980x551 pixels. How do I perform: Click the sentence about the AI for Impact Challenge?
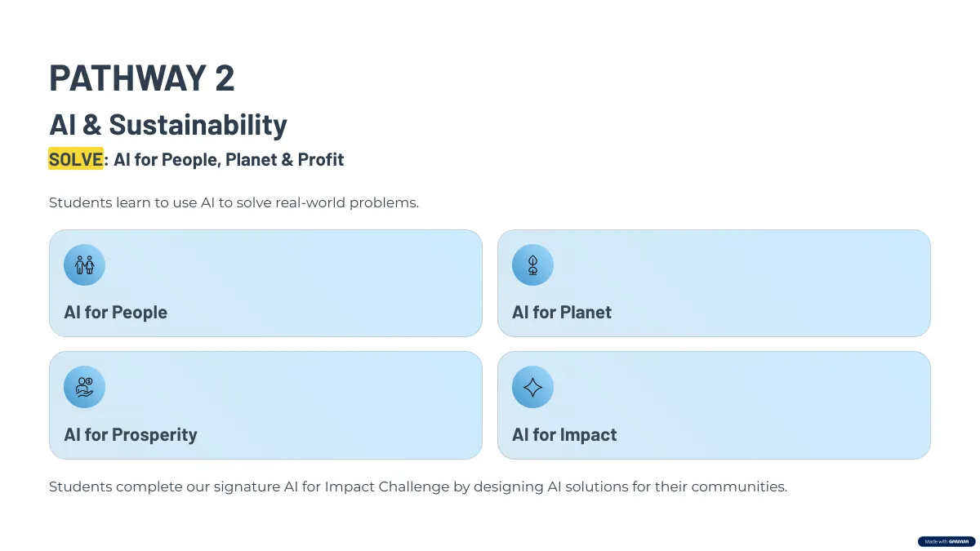(x=418, y=487)
